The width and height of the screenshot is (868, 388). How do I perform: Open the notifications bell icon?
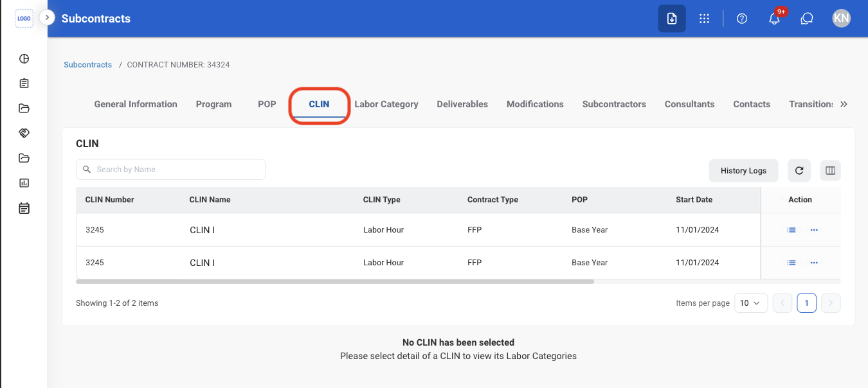pyautogui.click(x=774, y=19)
